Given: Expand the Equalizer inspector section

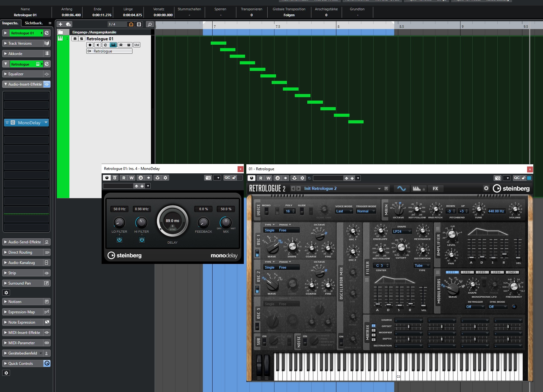Looking at the screenshot, I should [16, 74].
